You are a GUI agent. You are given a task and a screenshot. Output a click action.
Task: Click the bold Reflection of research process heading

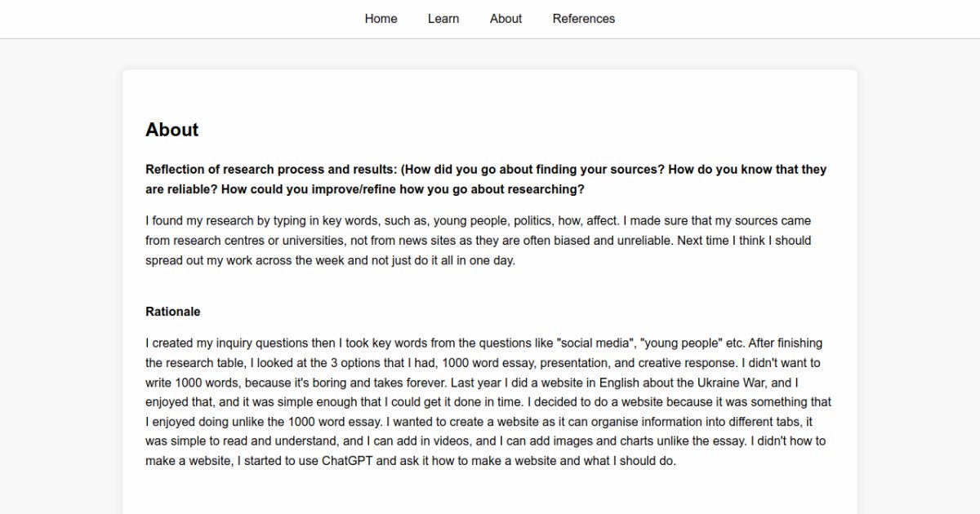point(486,179)
